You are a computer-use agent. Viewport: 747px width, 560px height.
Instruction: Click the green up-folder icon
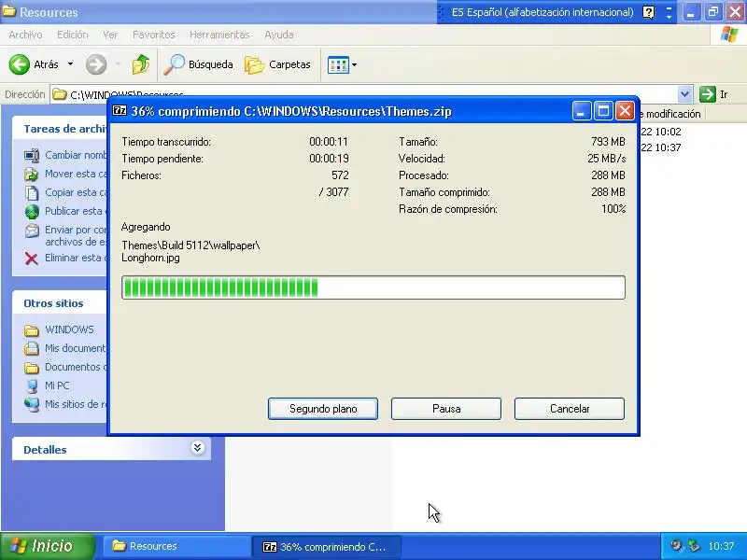tap(141, 64)
